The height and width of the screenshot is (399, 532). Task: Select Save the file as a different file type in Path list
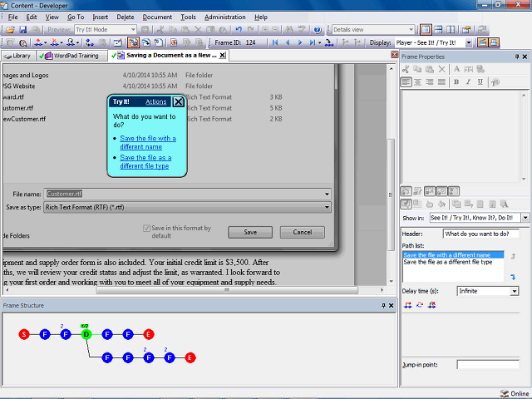coord(447,262)
